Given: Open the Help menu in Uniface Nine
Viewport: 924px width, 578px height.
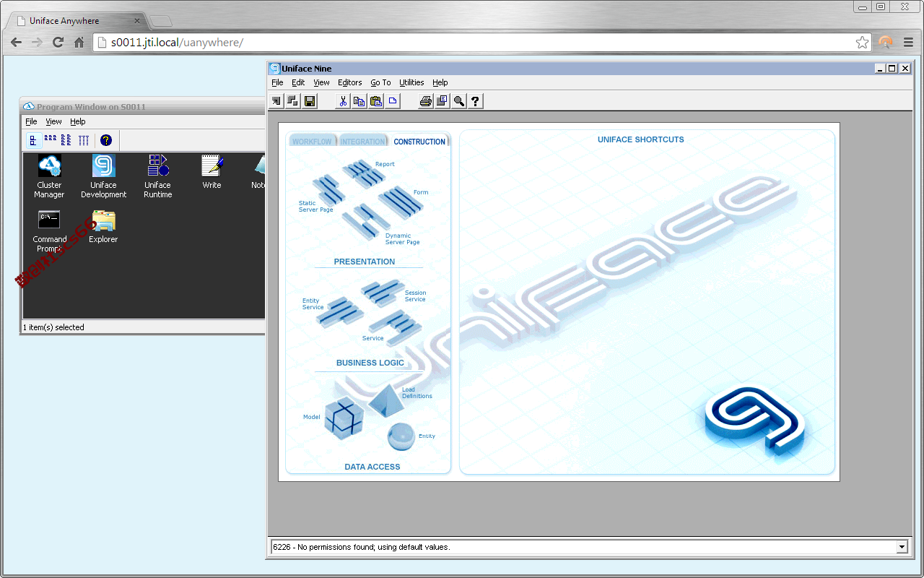Looking at the screenshot, I should [440, 82].
